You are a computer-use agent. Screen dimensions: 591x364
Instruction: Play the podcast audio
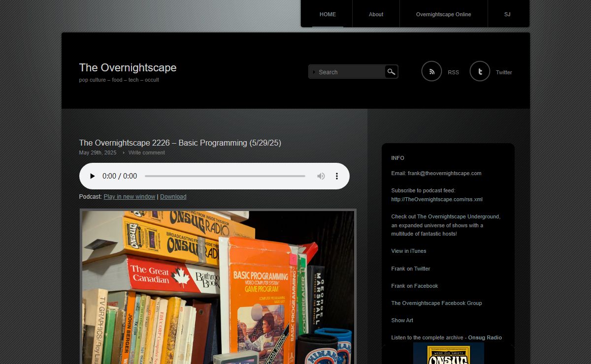click(x=92, y=176)
